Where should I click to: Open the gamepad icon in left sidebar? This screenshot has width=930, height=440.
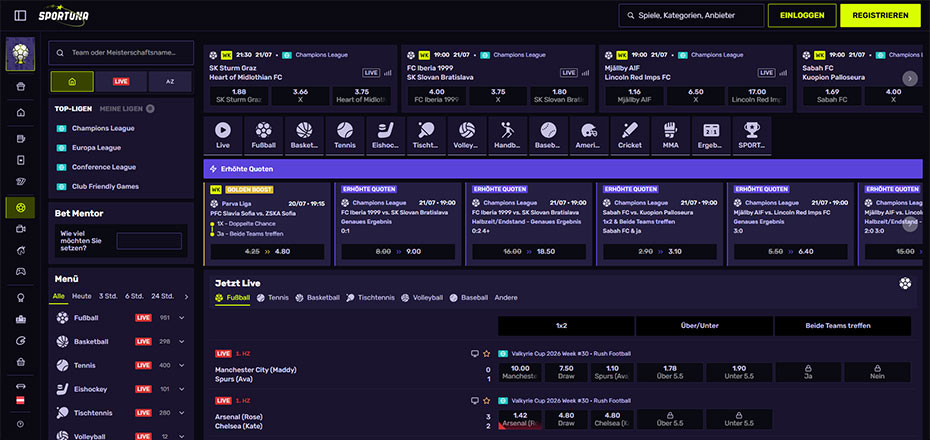coord(21,272)
